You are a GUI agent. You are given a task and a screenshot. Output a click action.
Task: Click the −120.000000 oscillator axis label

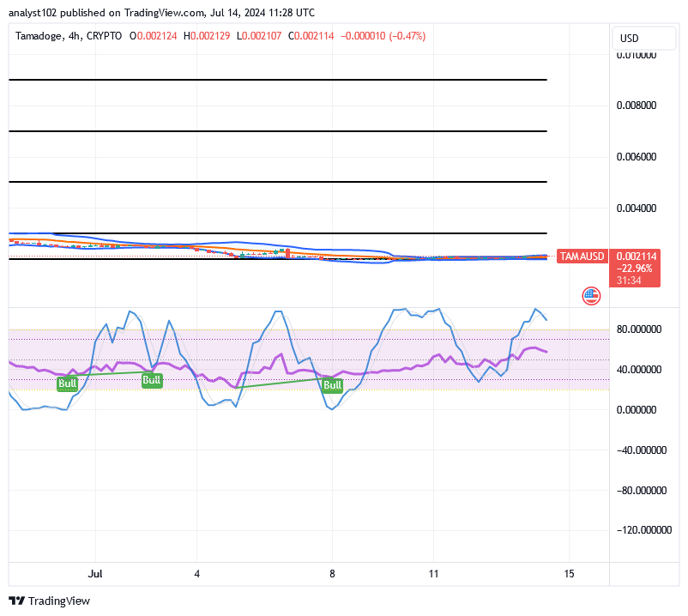[644, 530]
